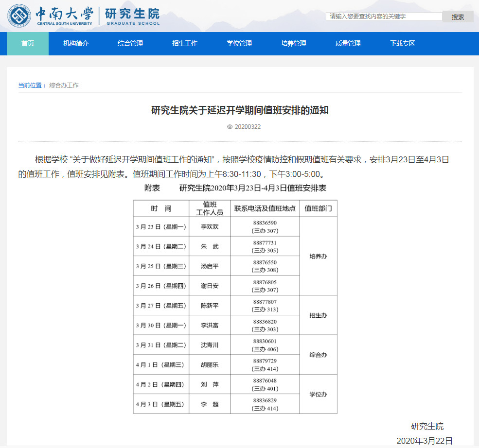Focus the keyword search input field

point(383,17)
